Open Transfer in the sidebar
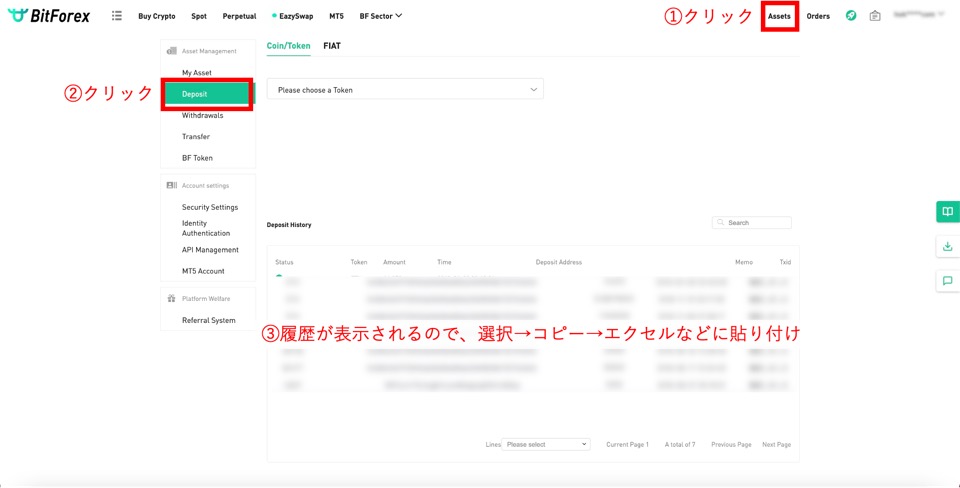The height and width of the screenshot is (488, 960). 195,137
